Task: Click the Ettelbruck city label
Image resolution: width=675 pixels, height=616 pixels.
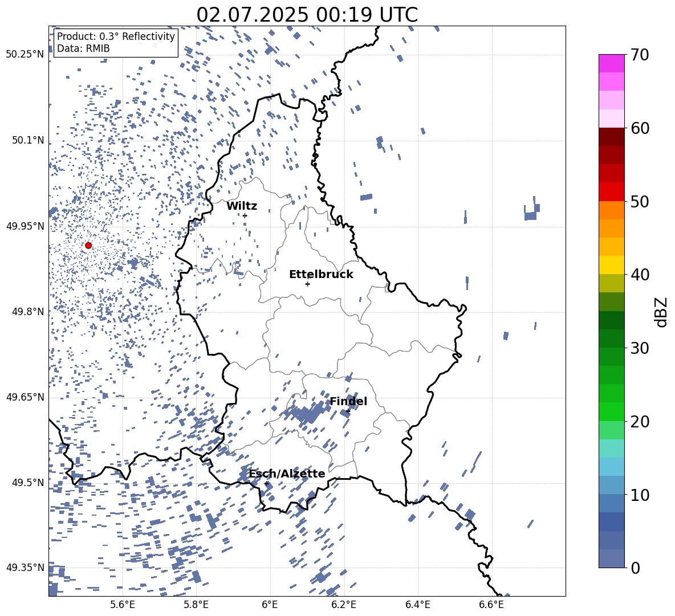Action: 321,275
